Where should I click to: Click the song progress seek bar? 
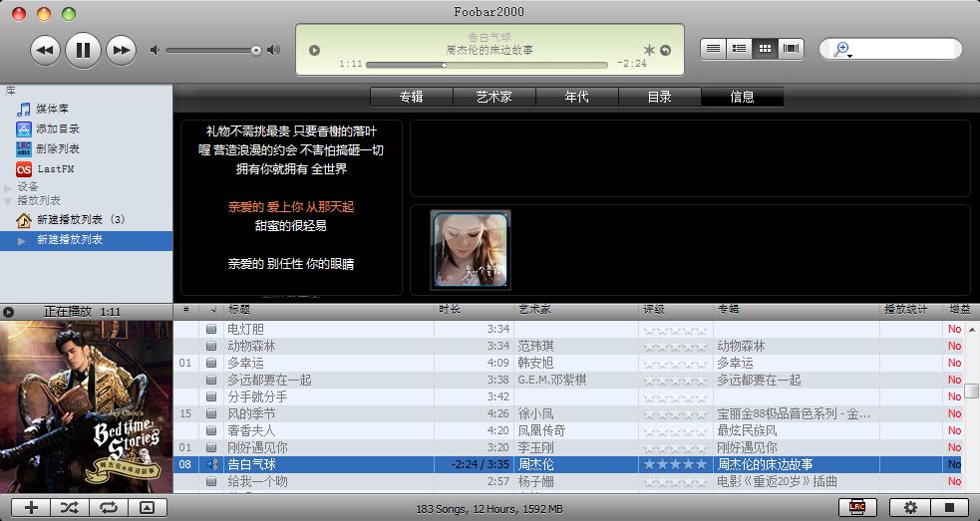[x=487, y=65]
